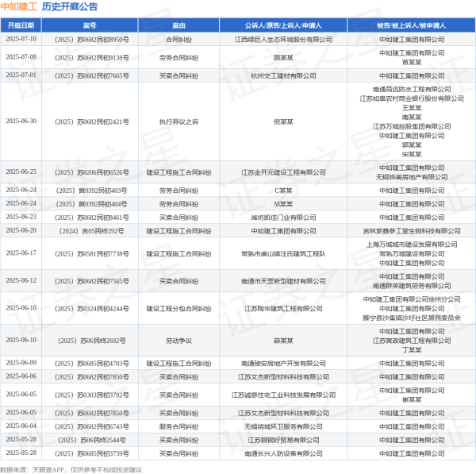This screenshot has height=474, width=476.
Task: Click date cell 2025-07-08
Action: [21, 57]
